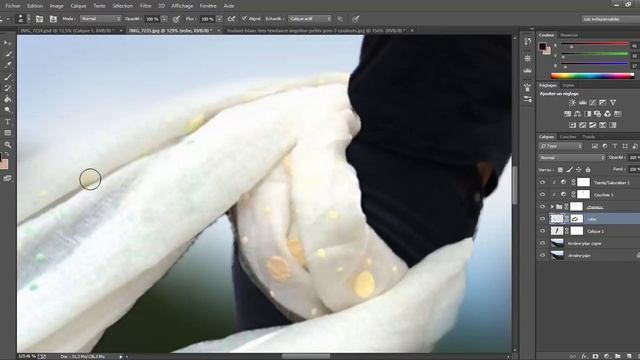Image resolution: width=640 pixels, height=360 pixels.
Task: Open the workspace switcher dropdown
Action: click(x=611, y=19)
